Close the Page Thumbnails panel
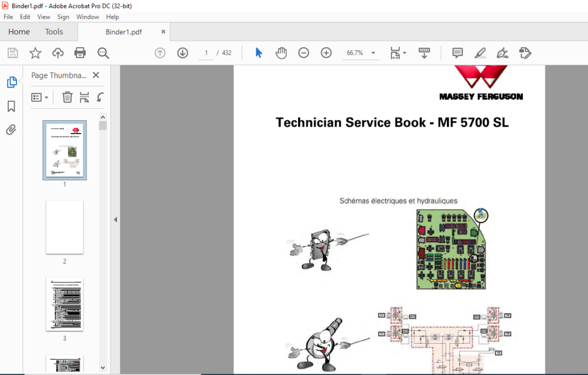 [96, 75]
